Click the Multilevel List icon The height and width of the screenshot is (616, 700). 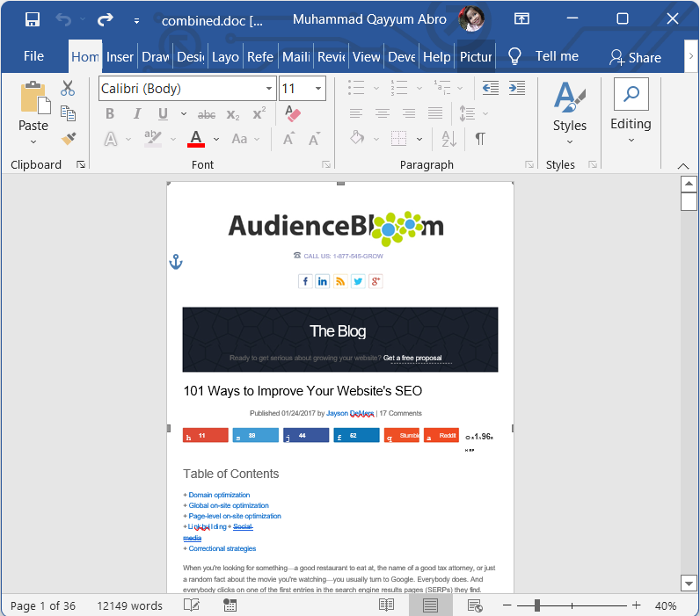[x=442, y=88]
